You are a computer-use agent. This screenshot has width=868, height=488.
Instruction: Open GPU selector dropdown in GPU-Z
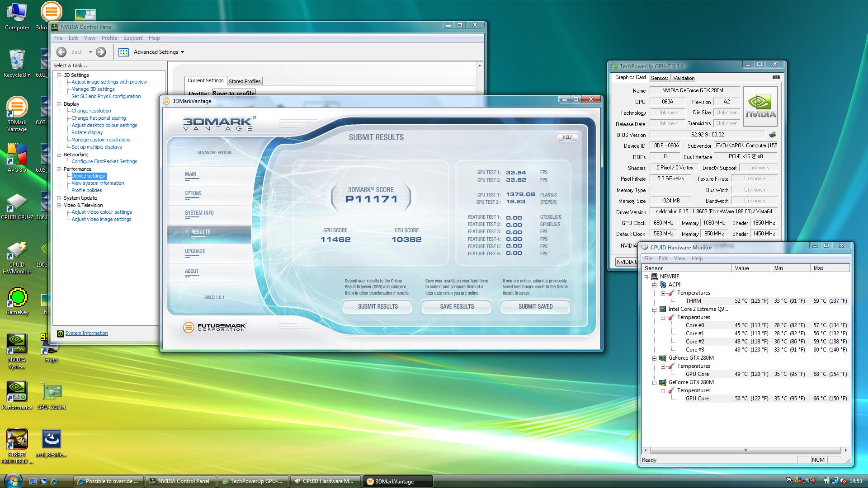pos(627,262)
